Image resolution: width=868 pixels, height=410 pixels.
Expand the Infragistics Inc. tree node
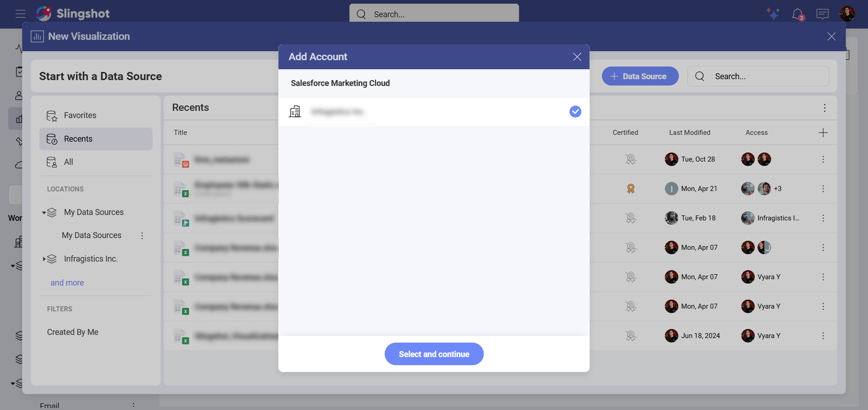(44, 259)
